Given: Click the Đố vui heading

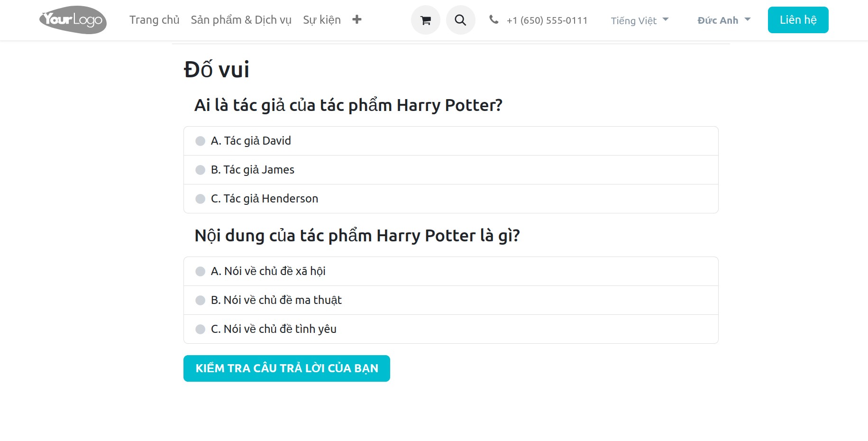Looking at the screenshot, I should click(216, 70).
